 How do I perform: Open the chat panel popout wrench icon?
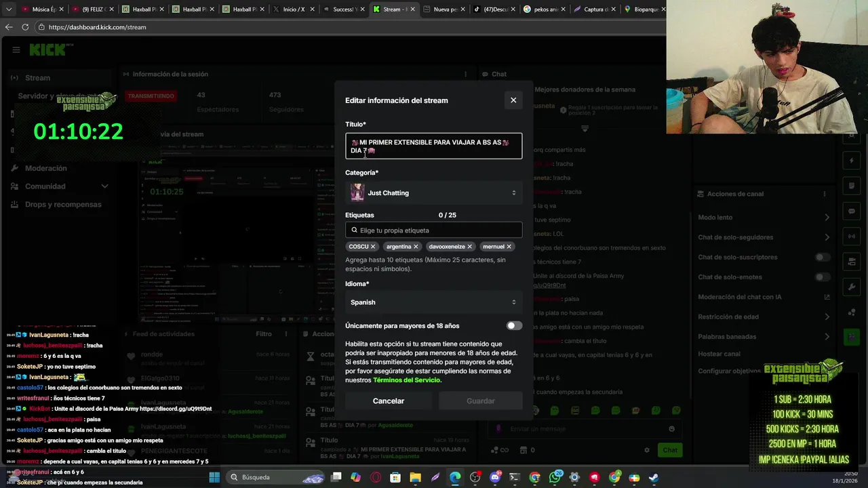pos(852,287)
